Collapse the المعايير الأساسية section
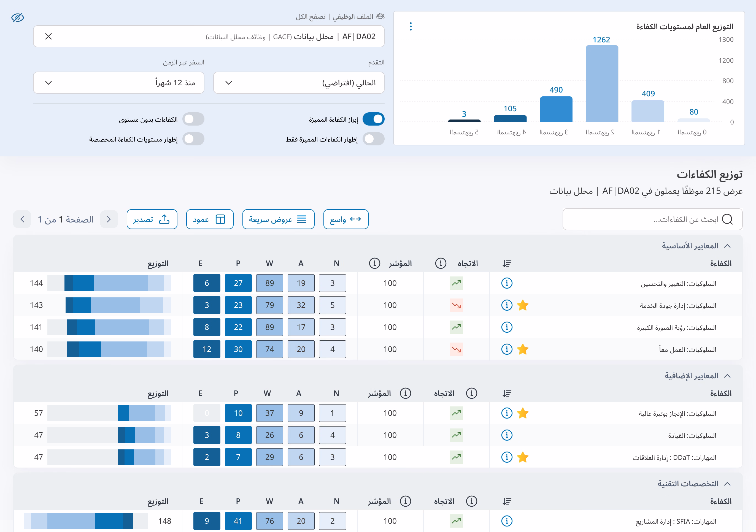 728,246
